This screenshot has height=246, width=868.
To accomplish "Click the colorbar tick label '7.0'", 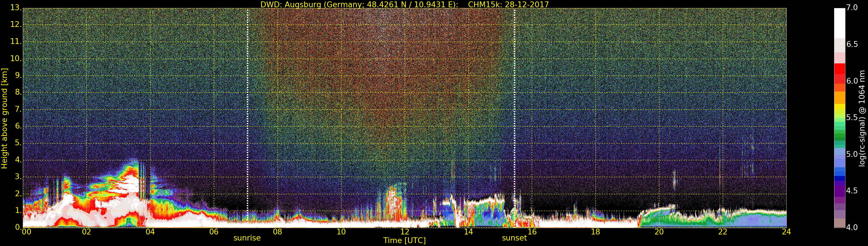I will click(x=852, y=8).
